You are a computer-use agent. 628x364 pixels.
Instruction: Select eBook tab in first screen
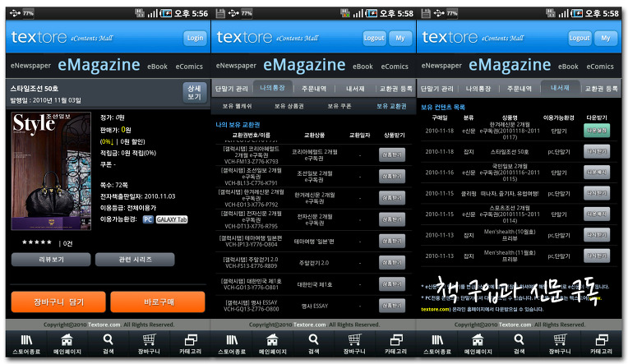(x=157, y=67)
